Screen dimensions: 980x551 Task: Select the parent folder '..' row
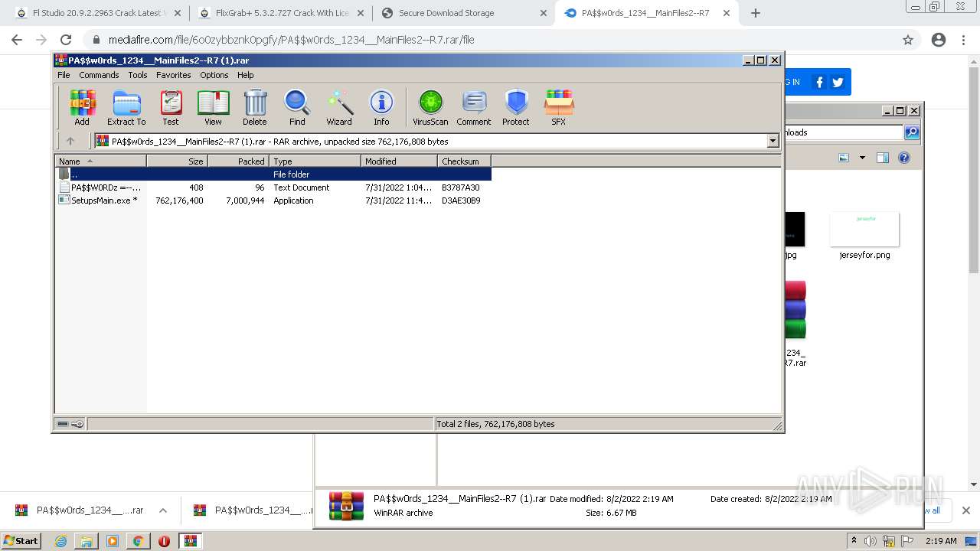tap(273, 174)
